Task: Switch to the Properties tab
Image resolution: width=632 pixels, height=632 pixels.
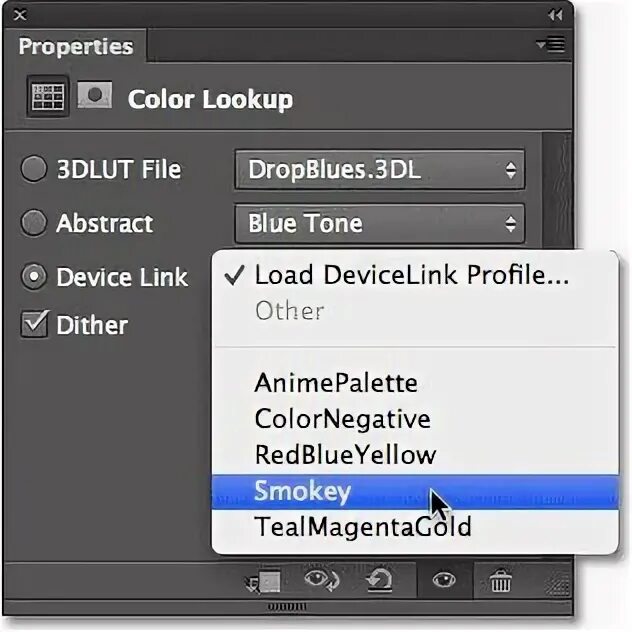Action: [x=76, y=46]
